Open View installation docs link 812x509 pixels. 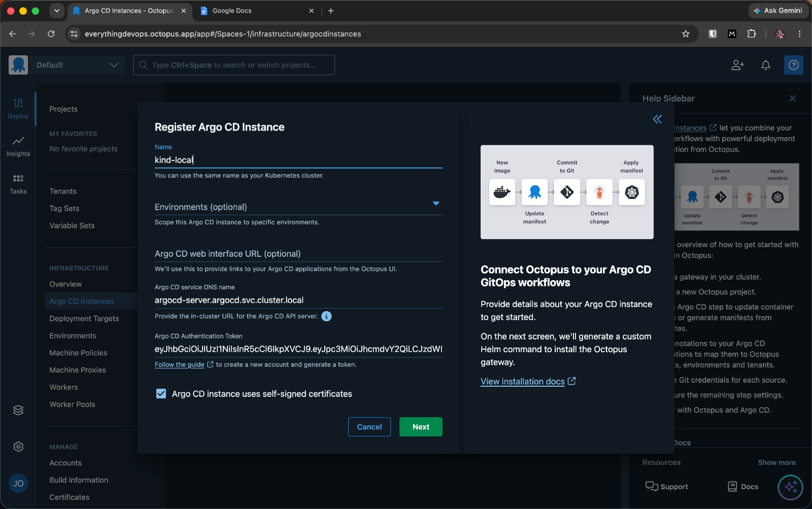pos(523,381)
